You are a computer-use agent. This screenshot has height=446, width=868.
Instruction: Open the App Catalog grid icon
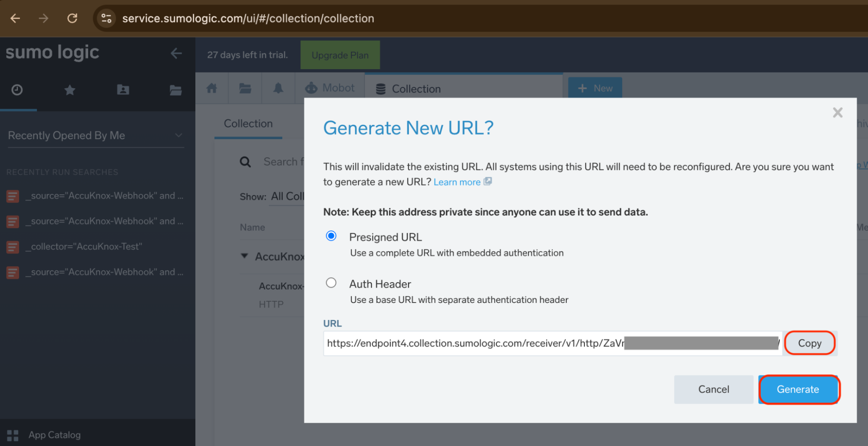pos(13,435)
